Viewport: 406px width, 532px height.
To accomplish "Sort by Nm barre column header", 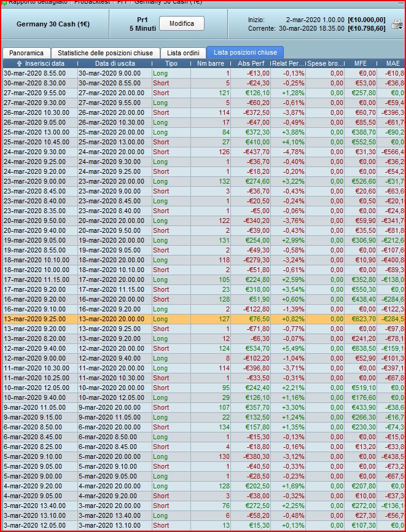I will (x=211, y=63).
